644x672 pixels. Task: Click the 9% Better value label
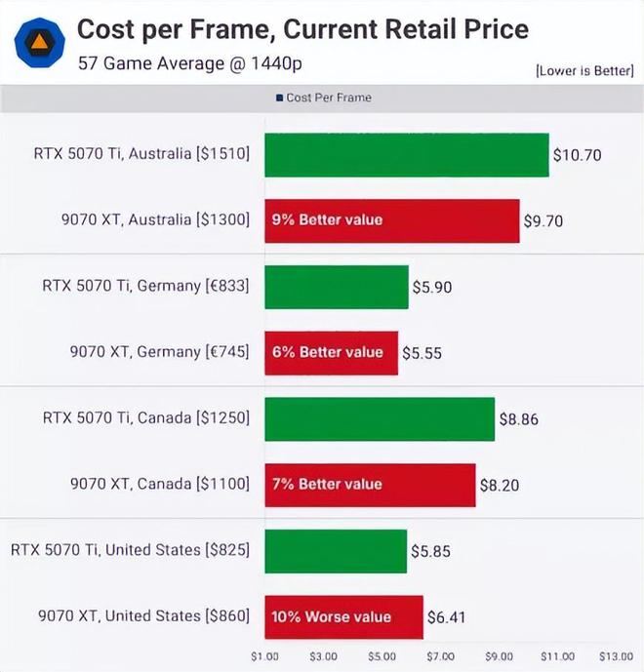[327, 219]
